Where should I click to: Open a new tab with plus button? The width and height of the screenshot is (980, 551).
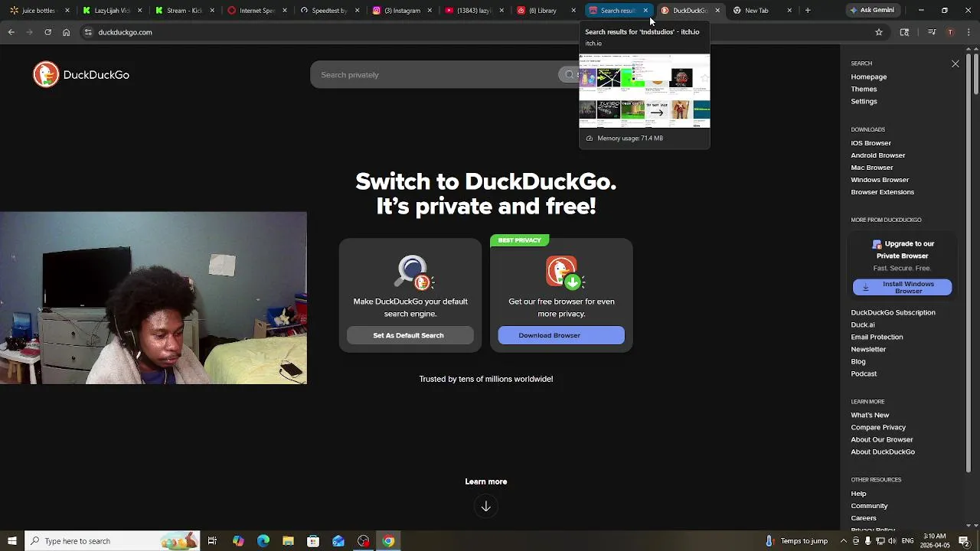pos(808,10)
